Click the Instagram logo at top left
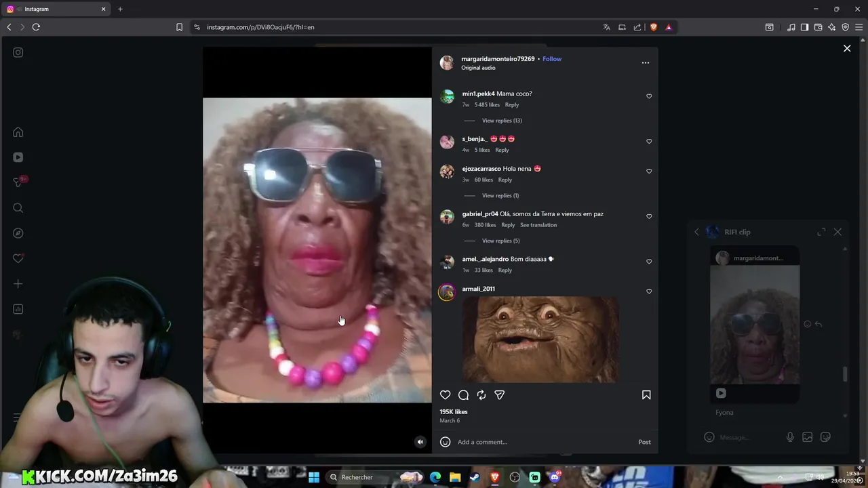 [x=18, y=52]
